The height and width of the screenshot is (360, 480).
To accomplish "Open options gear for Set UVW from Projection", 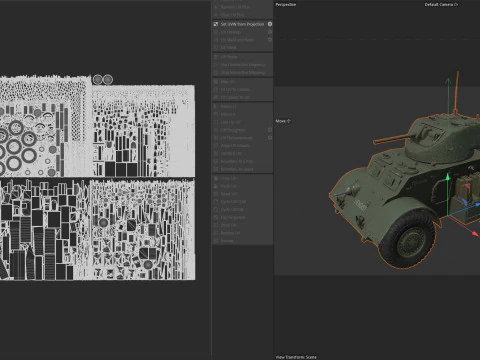I will [270, 24].
